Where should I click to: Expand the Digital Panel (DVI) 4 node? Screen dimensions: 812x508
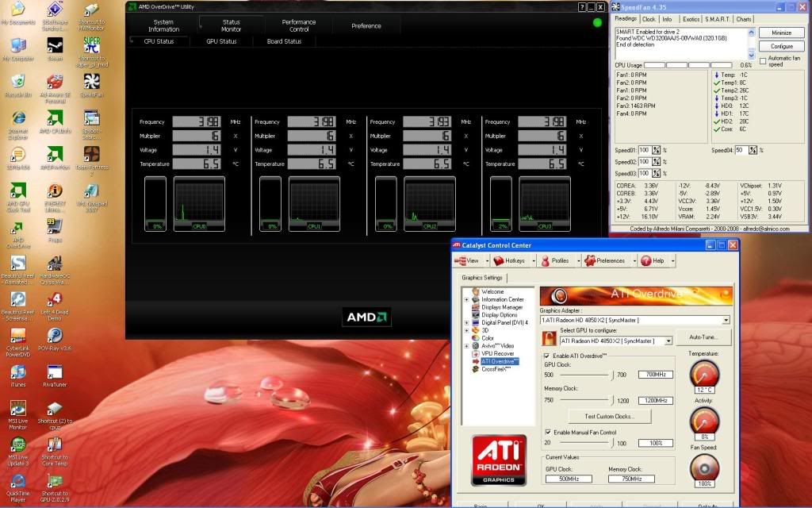[466, 322]
